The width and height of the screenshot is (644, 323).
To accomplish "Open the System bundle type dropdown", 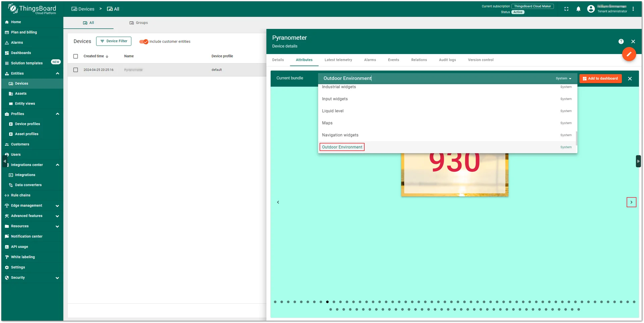I will (563, 78).
